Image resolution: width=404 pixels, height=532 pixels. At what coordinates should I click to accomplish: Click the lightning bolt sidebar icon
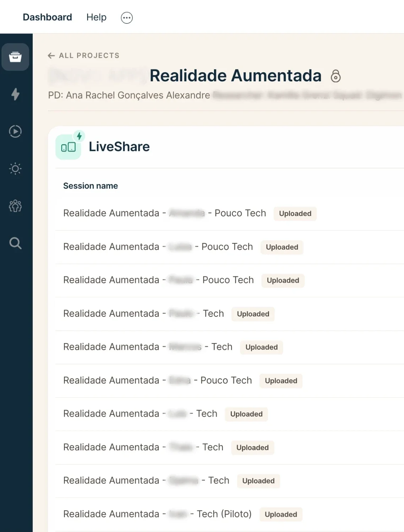pos(15,94)
